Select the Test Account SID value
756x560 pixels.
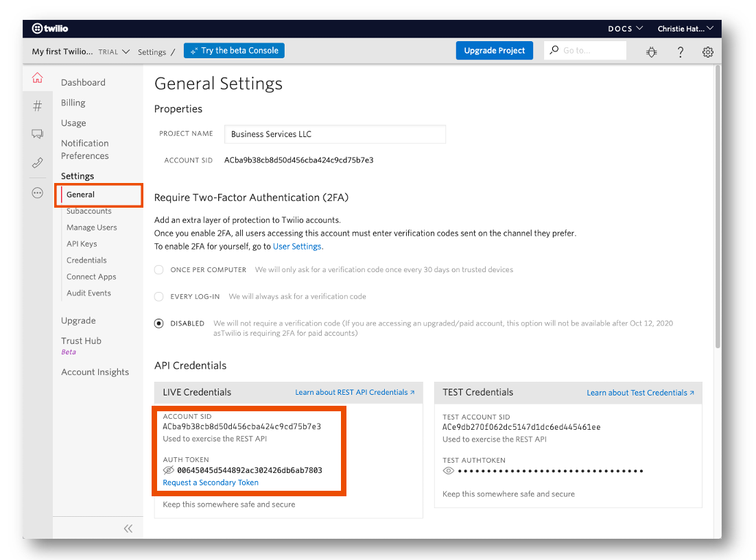[521, 427]
